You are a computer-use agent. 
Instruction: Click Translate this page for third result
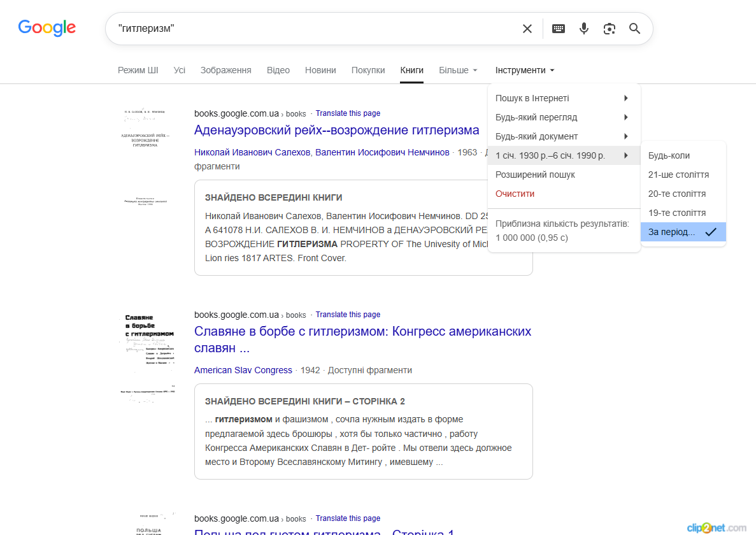[348, 518]
